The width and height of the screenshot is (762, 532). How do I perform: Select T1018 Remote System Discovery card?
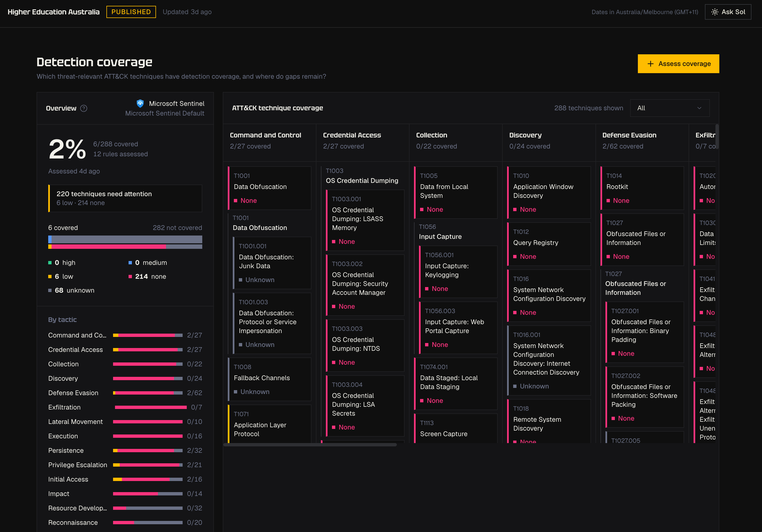[549, 421]
